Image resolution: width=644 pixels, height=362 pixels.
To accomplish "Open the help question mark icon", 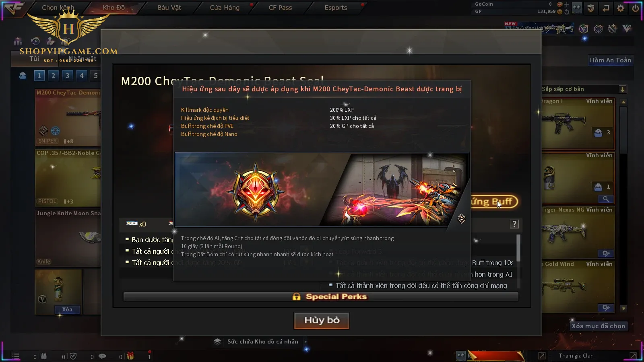I will coord(514,224).
